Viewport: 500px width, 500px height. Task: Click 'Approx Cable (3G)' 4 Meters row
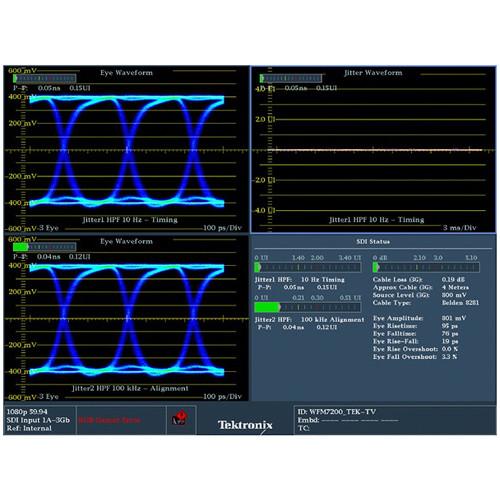(x=421, y=287)
